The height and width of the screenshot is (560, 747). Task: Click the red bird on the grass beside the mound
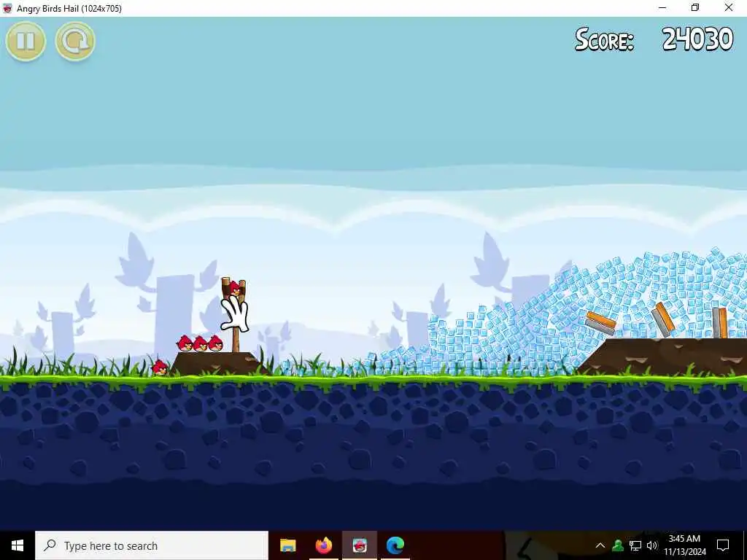click(160, 367)
